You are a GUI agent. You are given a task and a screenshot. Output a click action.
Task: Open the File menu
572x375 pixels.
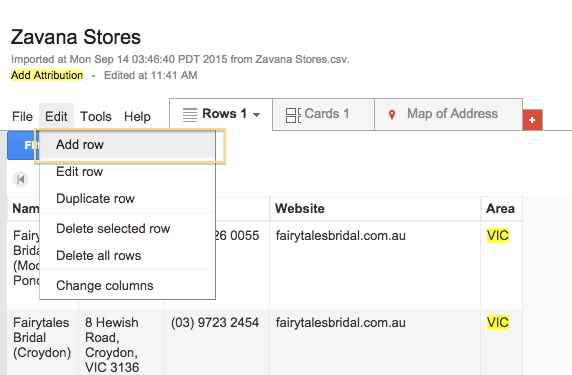pyautogui.click(x=22, y=117)
